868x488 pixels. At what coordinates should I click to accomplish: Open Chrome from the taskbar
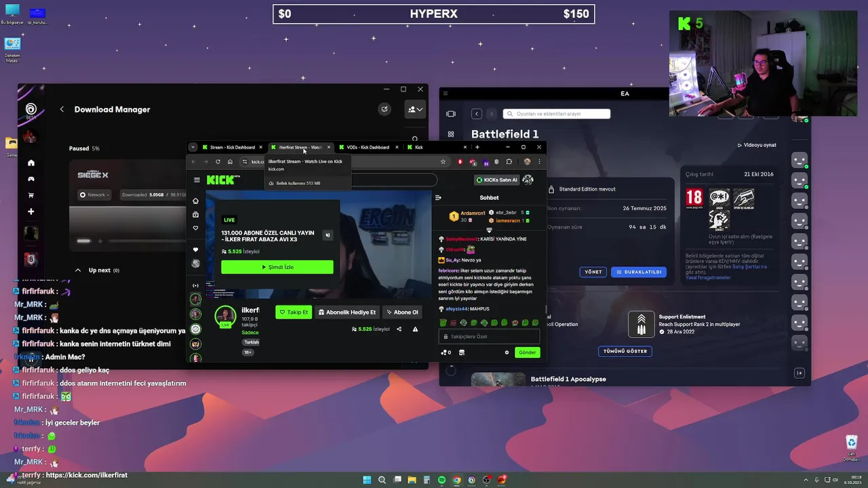pyautogui.click(x=456, y=480)
